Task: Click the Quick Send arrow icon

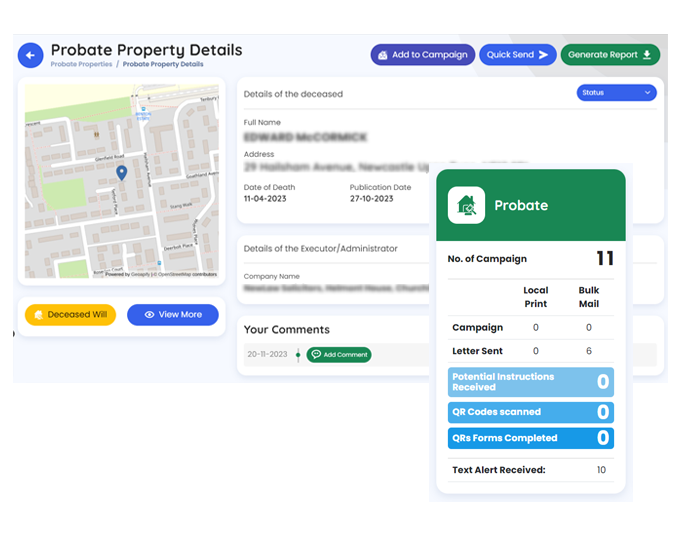Action: [x=543, y=55]
